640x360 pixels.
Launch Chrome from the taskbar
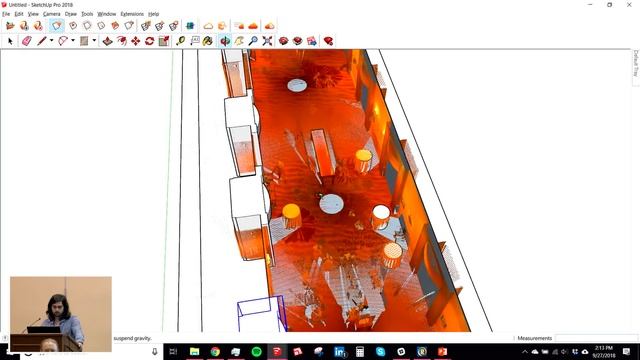215,351
